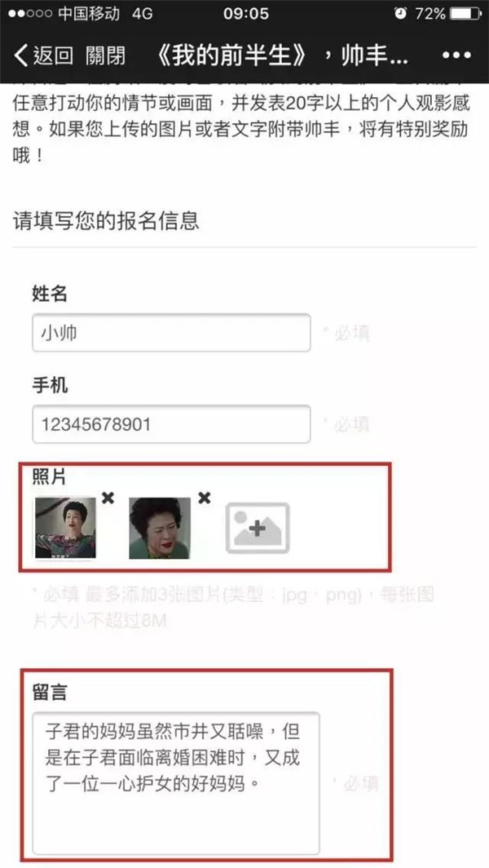Viewport: 489px width, 868px height.
Task: Tap the 留言 message label
Action: click(x=50, y=693)
